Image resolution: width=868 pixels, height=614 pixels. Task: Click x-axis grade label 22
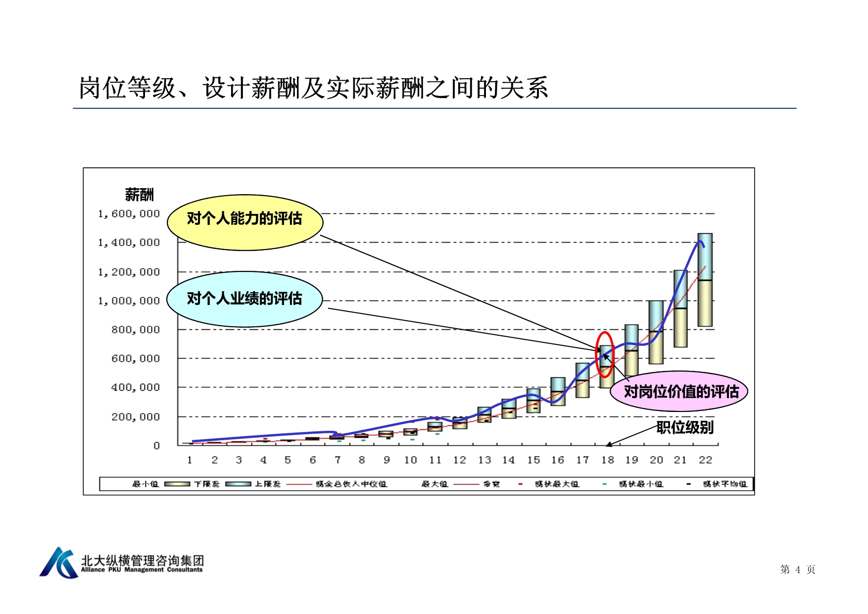tap(705, 460)
